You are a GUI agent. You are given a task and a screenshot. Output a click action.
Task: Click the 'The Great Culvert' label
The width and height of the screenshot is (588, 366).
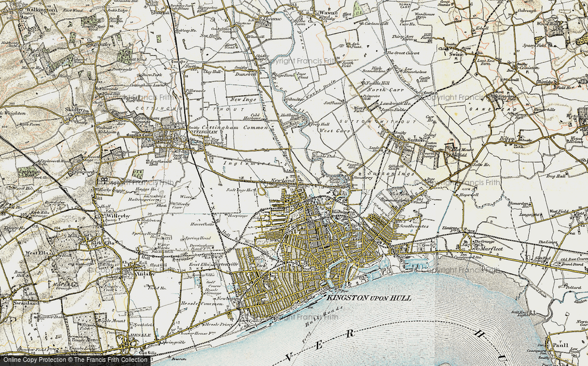tap(403, 53)
